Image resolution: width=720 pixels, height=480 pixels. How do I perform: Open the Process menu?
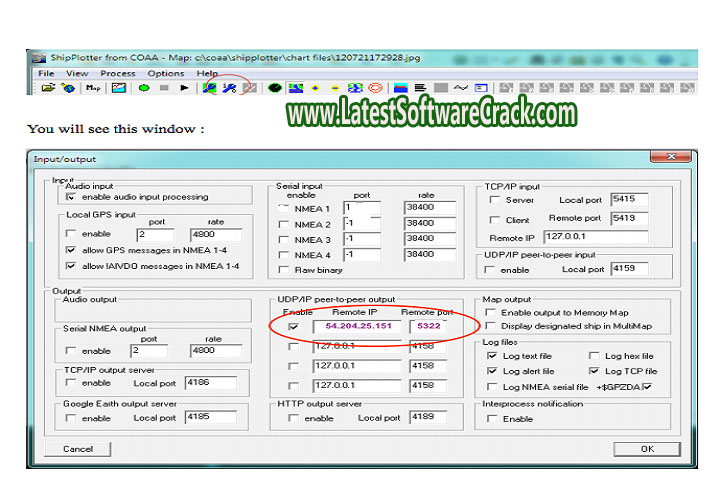(118, 73)
